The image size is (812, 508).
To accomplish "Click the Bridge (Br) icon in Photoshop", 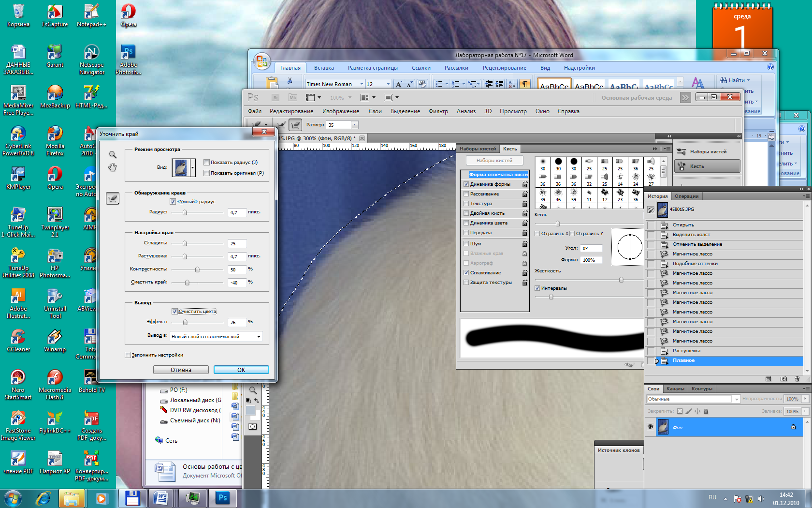I will click(x=275, y=97).
